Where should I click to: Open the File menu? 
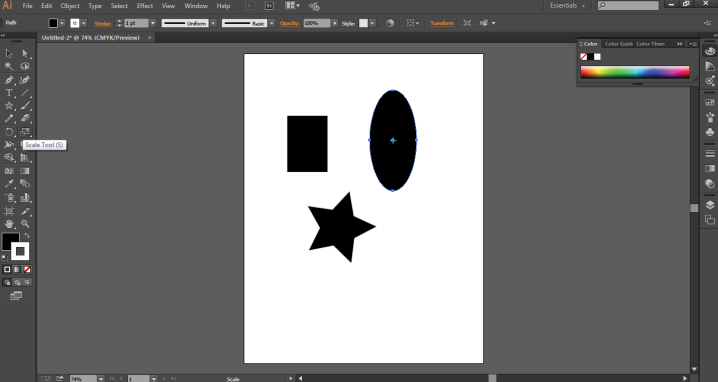click(27, 6)
